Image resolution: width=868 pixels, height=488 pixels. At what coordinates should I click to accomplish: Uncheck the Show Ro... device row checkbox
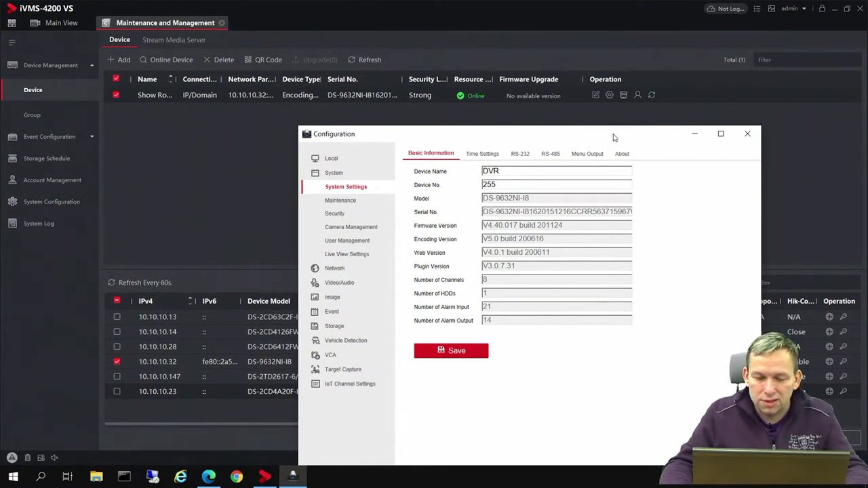[116, 95]
